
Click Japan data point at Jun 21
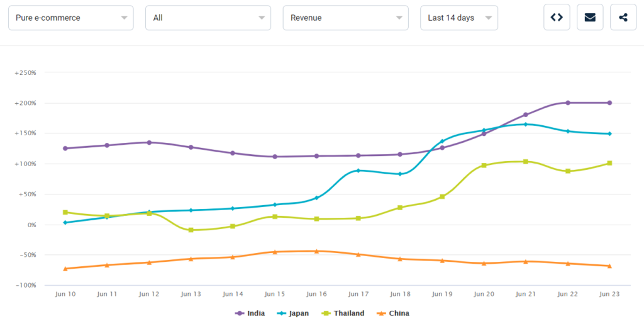(526, 124)
